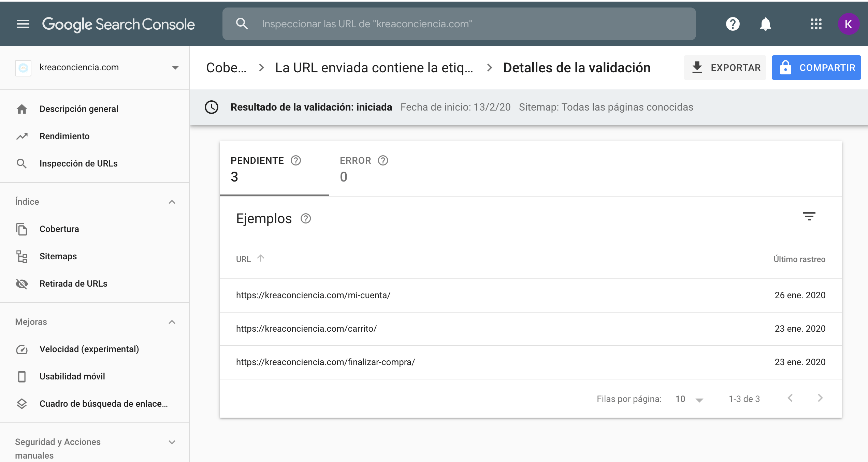868x462 pixels.
Task: Click the trend icon beside Rendimiento
Action: coord(22,136)
